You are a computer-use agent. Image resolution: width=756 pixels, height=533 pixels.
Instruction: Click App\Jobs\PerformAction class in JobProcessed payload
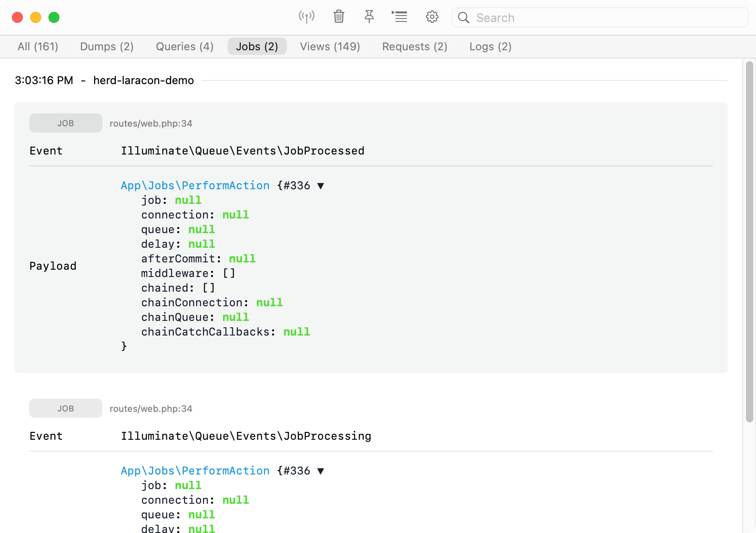coord(195,186)
